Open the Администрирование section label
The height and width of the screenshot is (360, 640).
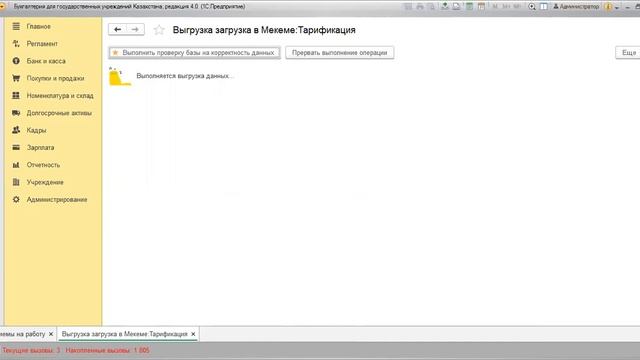click(57, 200)
